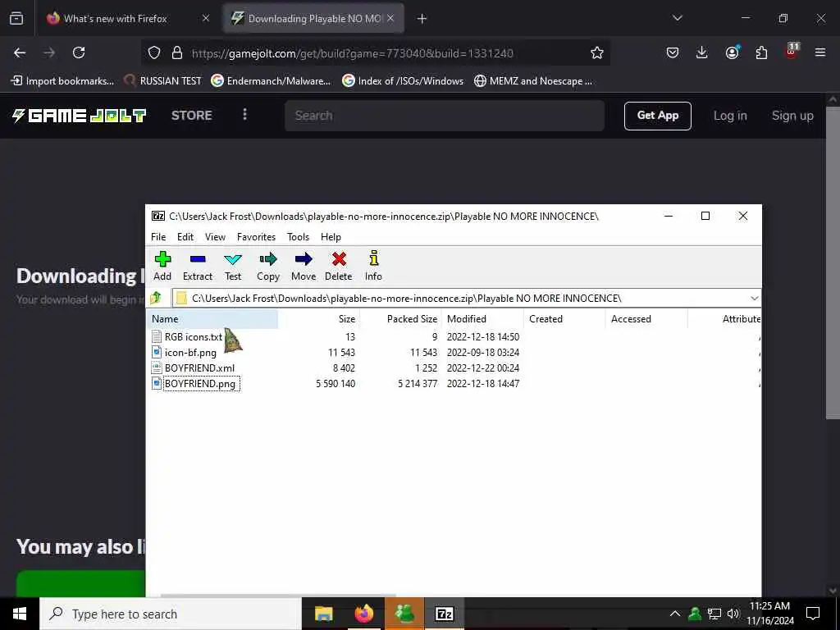The height and width of the screenshot is (630, 840).
Task: Open the MEMZ and Noescape bookmark
Action: click(x=533, y=81)
